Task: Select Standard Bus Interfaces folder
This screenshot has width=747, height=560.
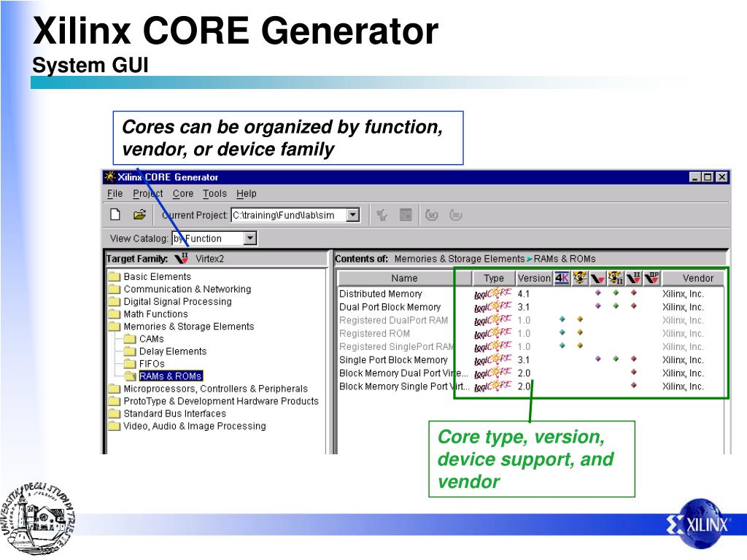Action: pyautogui.click(x=175, y=413)
